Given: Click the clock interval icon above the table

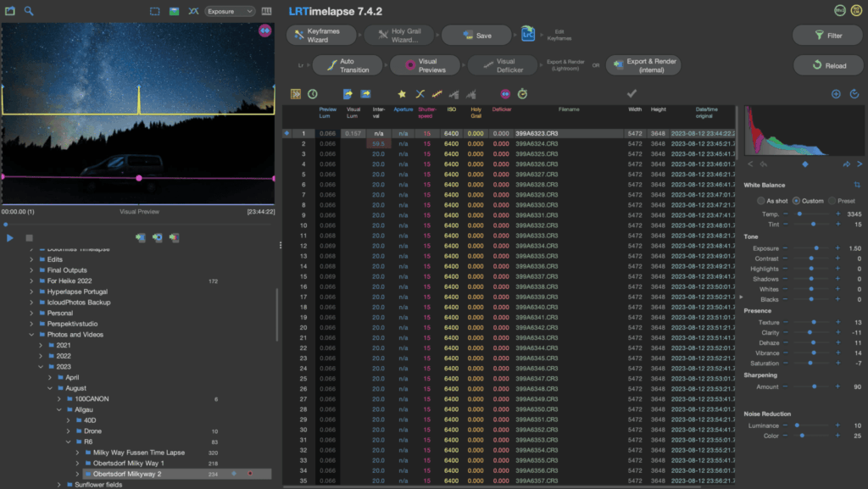Looking at the screenshot, I should pyautogui.click(x=312, y=93).
